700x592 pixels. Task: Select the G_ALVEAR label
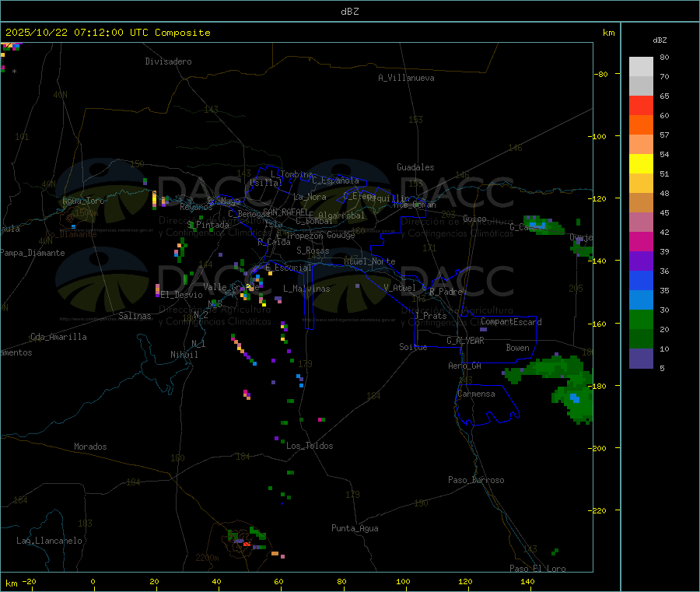[465, 341]
